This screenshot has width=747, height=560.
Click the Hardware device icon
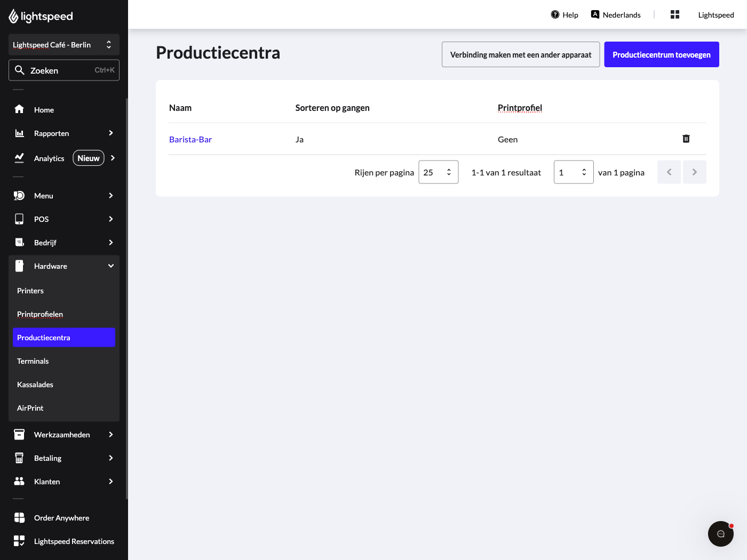19,266
